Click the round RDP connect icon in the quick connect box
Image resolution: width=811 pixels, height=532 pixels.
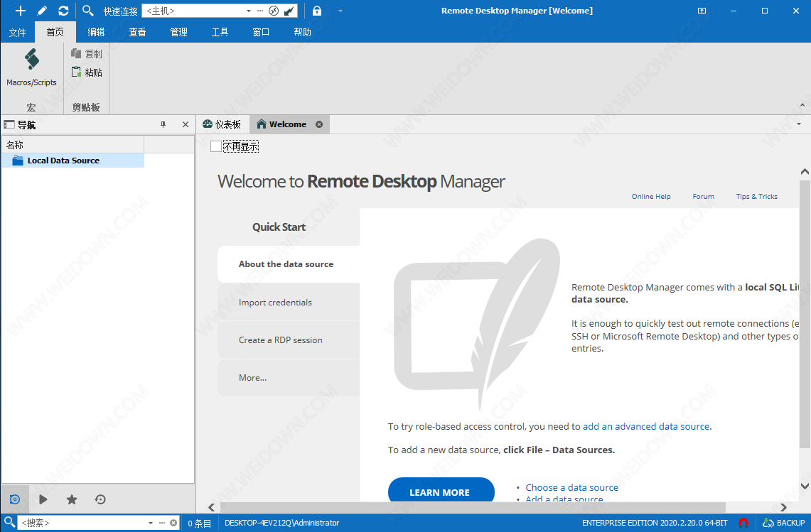pos(274,11)
